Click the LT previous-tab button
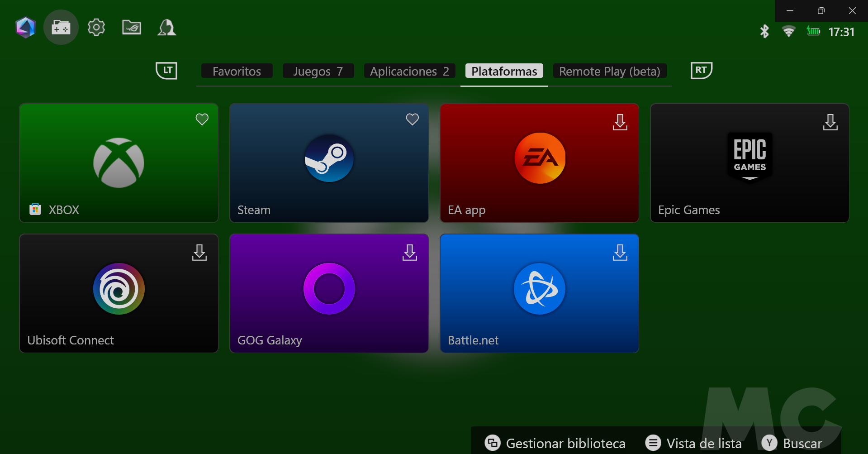 coord(166,70)
